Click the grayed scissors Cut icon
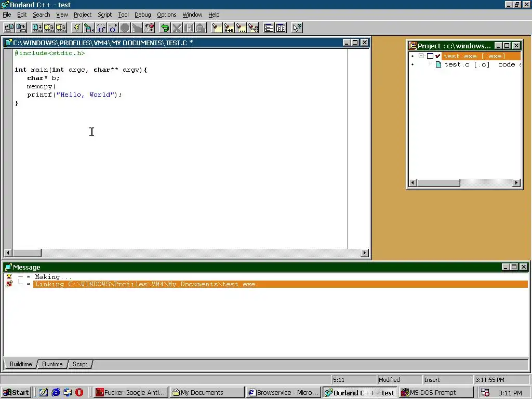This screenshot has width=532, height=399. [x=177, y=28]
